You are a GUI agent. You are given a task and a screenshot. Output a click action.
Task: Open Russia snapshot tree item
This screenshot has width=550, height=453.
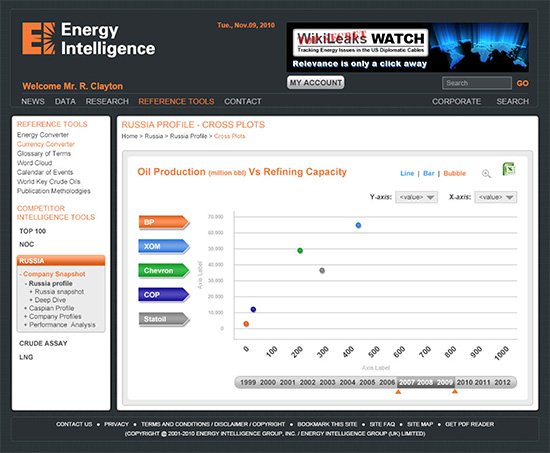click(x=57, y=292)
